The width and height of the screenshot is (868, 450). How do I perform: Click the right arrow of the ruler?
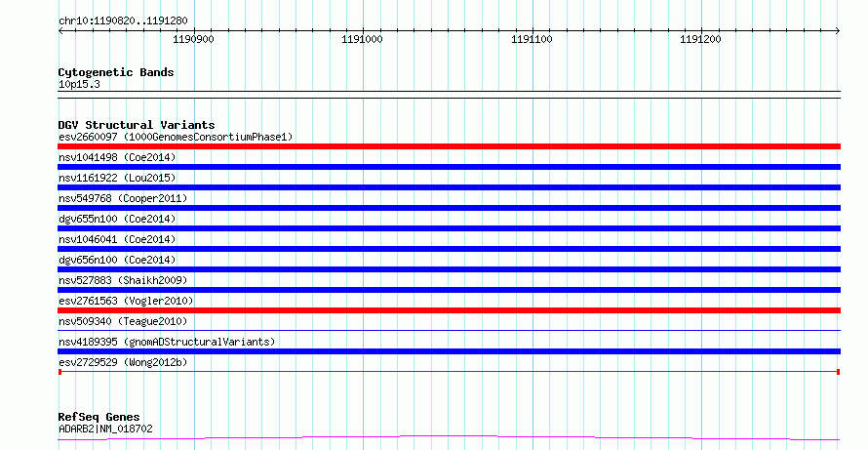(x=838, y=31)
